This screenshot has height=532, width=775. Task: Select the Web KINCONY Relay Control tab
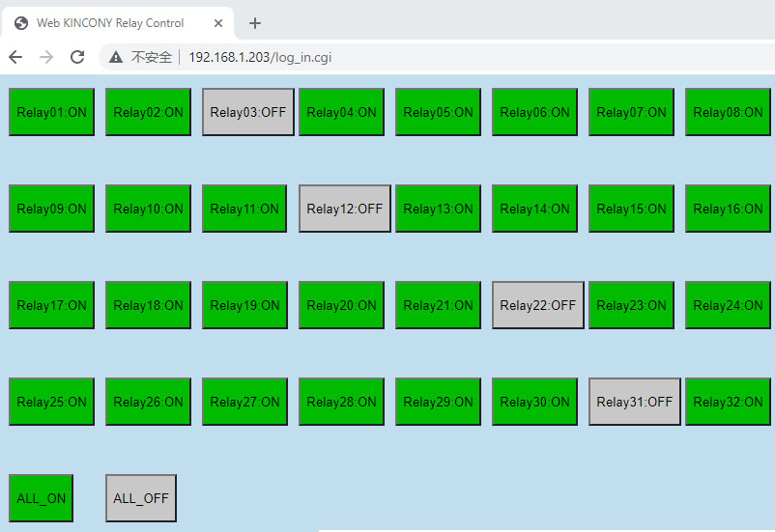110,23
